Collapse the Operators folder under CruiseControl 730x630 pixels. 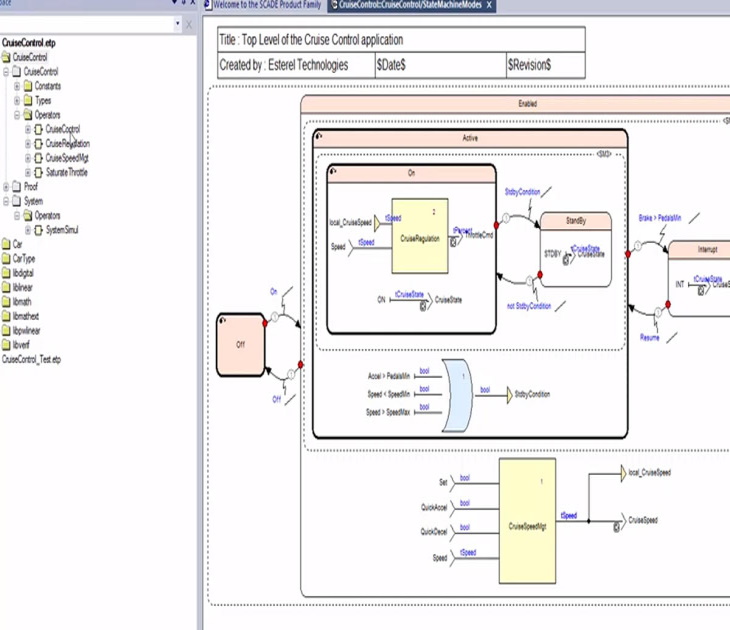(17, 115)
